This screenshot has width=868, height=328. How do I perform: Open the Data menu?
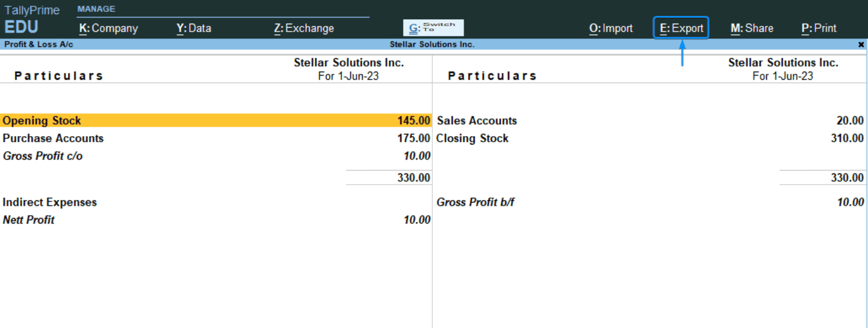point(194,28)
